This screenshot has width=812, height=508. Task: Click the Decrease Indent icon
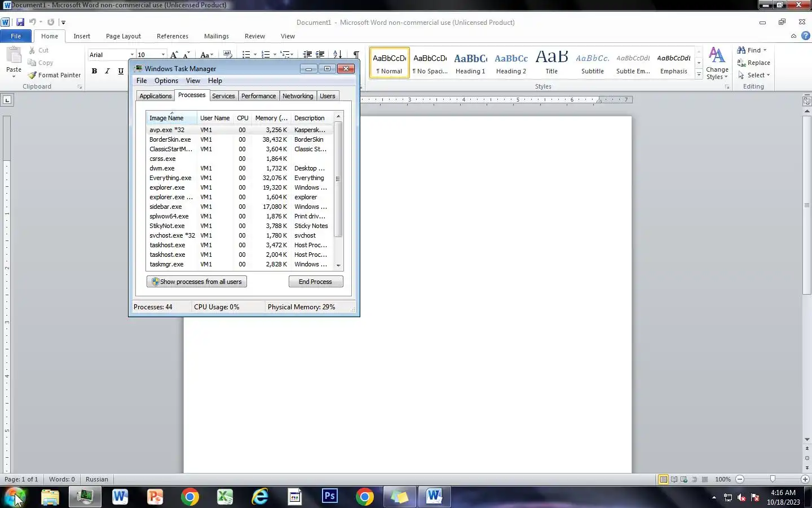(307, 55)
